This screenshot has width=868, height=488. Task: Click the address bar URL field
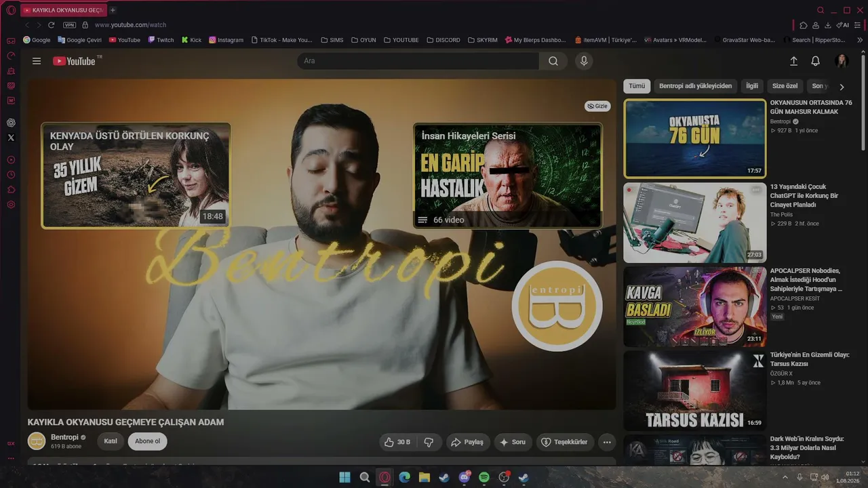(130, 25)
